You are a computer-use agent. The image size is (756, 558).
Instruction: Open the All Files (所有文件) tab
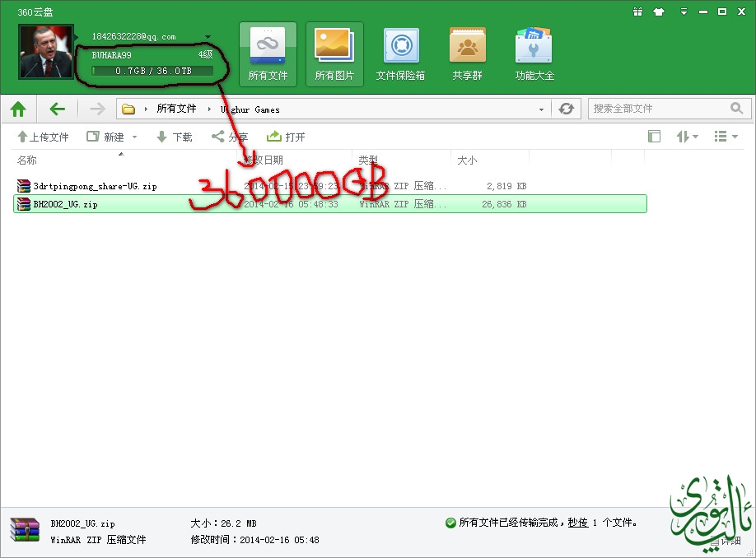tap(268, 54)
